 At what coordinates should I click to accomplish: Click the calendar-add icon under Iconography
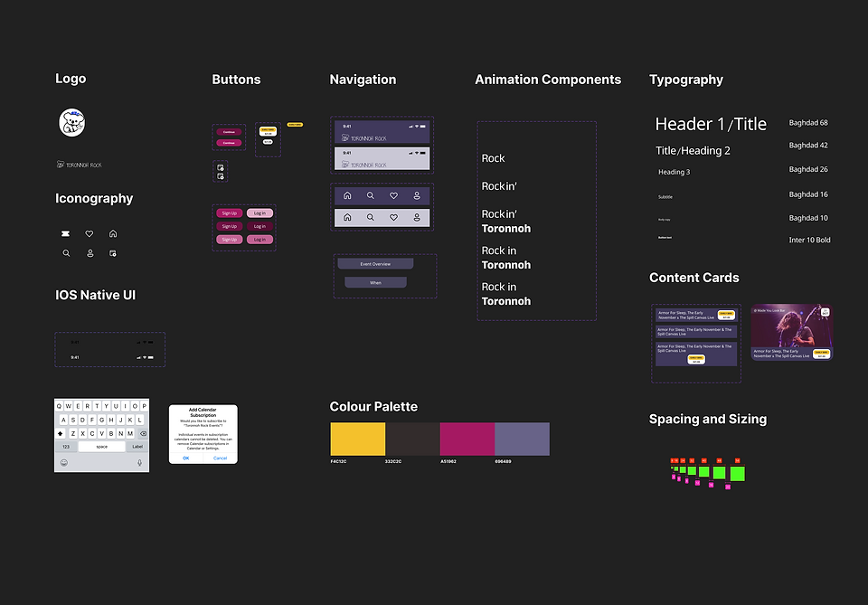click(114, 253)
